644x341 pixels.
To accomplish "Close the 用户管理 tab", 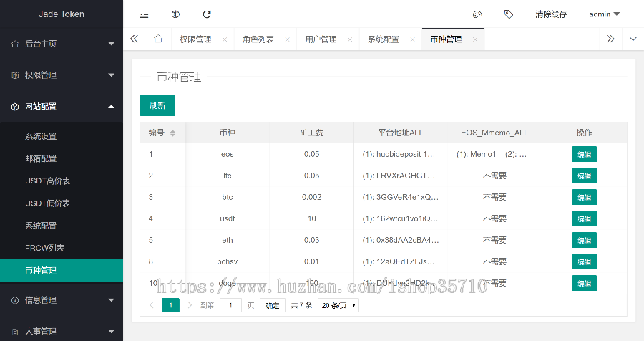I will (x=349, y=39).
